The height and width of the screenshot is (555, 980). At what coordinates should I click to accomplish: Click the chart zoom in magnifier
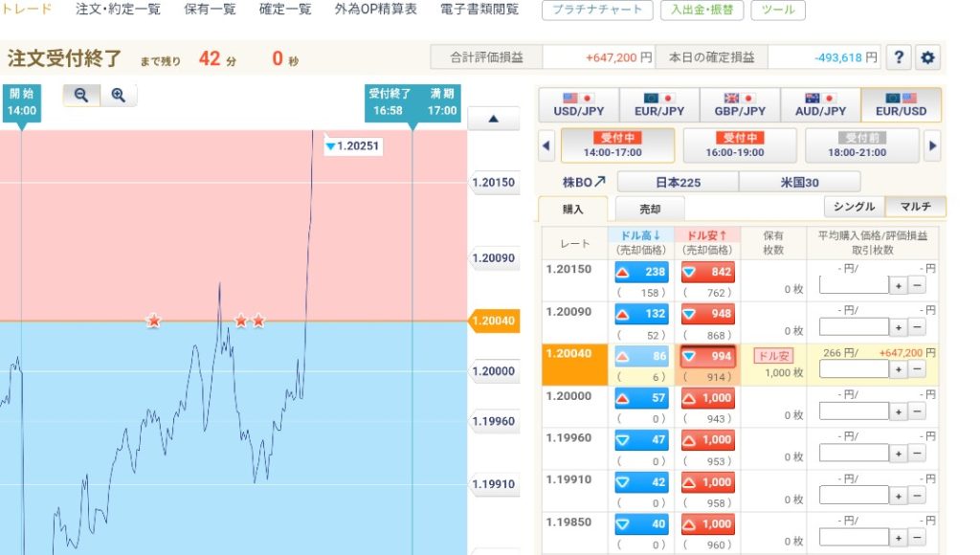click(x=119, y=95)
